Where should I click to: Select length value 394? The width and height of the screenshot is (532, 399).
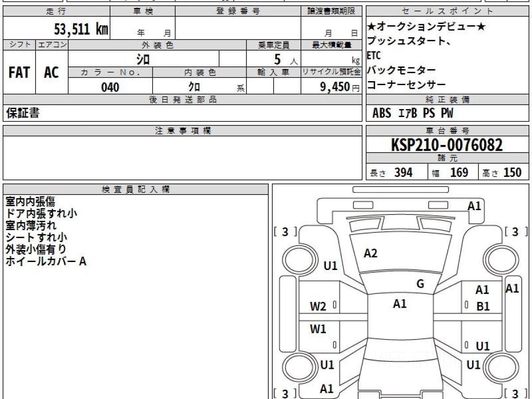point(403,172)
